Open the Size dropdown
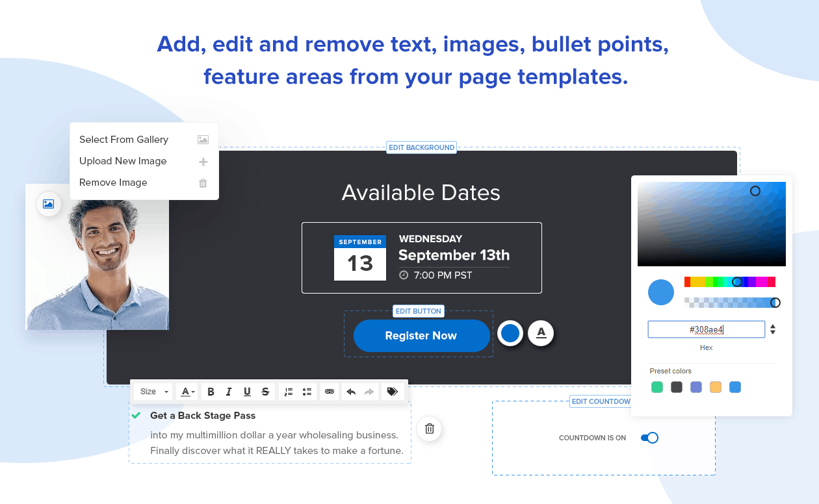 pyautogui.click(x=154, y=392)
